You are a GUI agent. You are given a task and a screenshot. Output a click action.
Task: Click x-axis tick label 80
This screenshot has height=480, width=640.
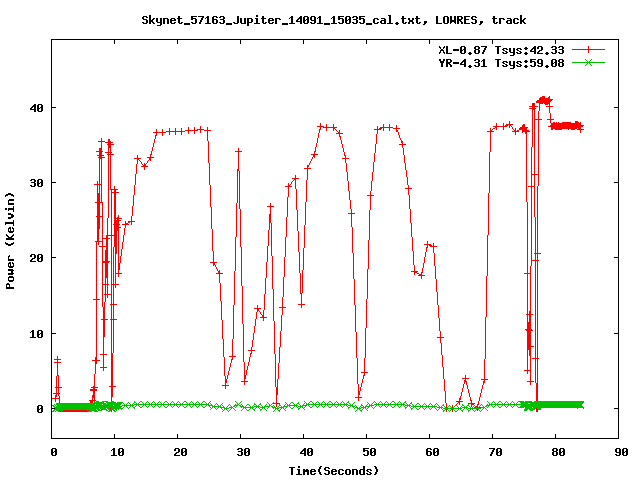[558, 452]
